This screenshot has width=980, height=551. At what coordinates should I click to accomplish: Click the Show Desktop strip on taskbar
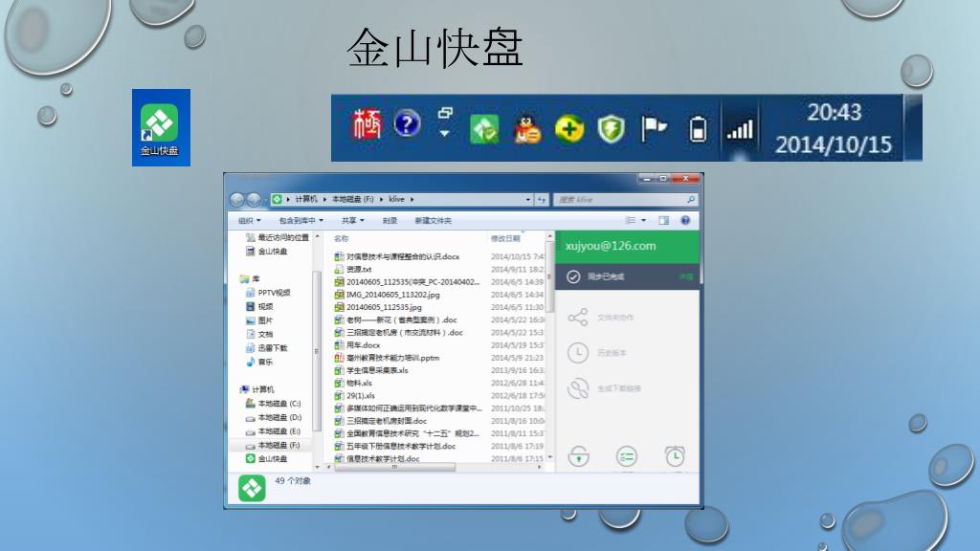[x=913, y=127]
